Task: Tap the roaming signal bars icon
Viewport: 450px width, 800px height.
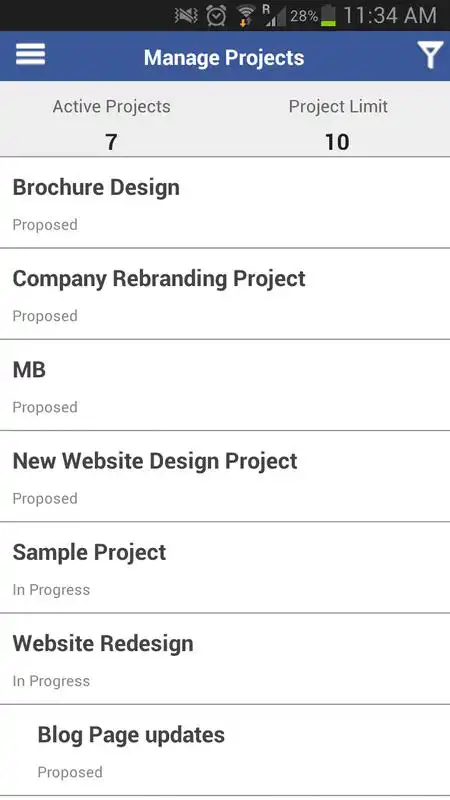Action: (274, 16)
